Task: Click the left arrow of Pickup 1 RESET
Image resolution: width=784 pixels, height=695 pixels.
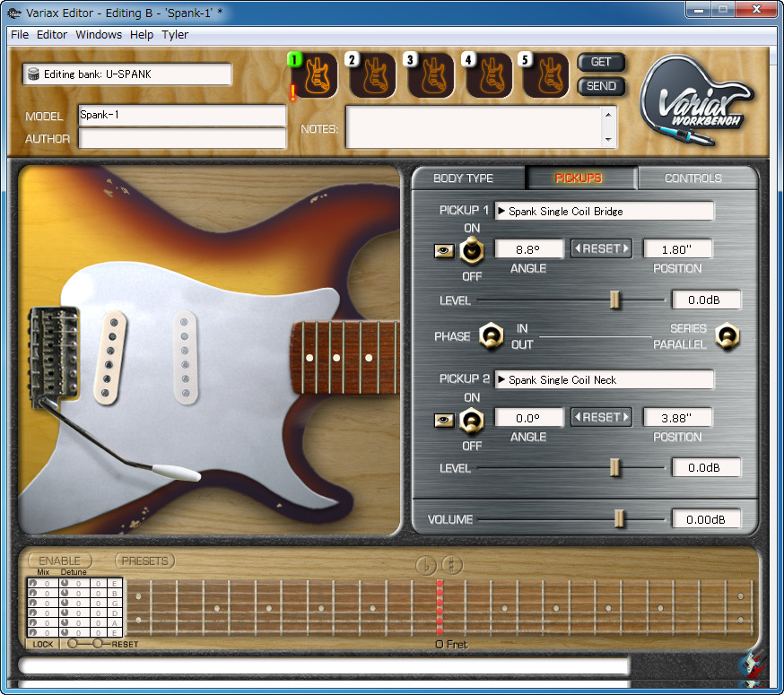Action: coord(578,248)
